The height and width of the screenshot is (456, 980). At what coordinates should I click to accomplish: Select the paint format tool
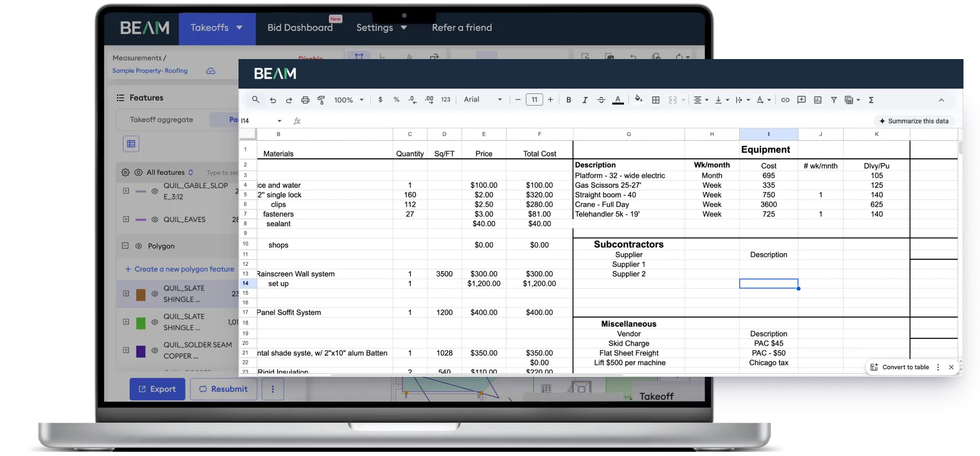(321, 100)
